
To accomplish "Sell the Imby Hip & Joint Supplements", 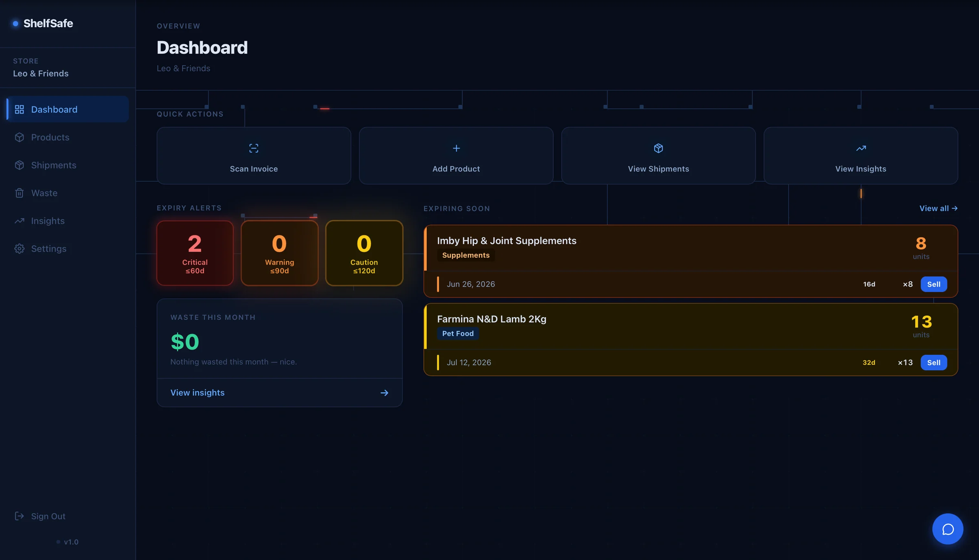I will pos(934,284).
